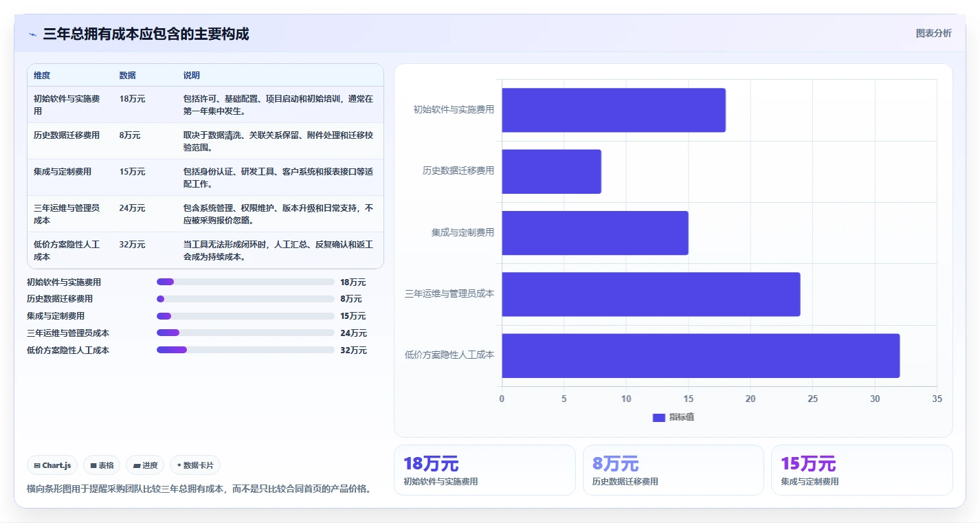Screen dimensions: 980x523
Task: Click the description starting 包括身份认证
Action: (278, 177)
